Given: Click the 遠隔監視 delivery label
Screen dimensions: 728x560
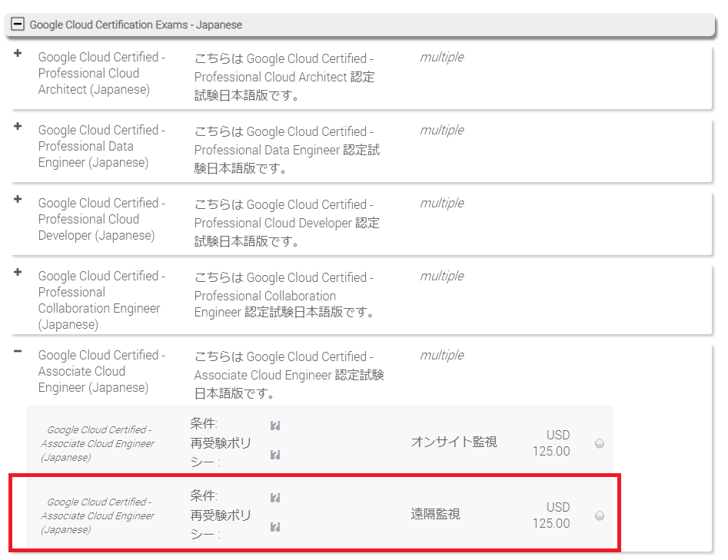Looking at the screenshot, I should point(436,514).
